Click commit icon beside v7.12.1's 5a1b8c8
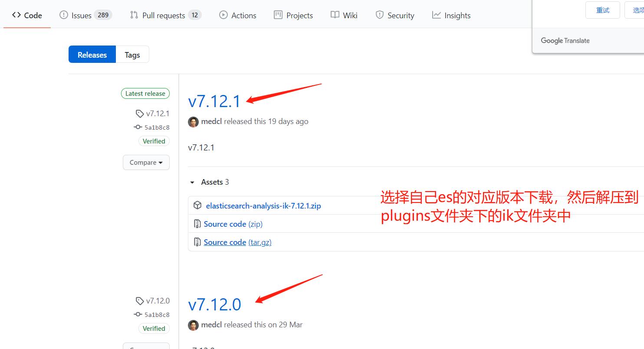Viewport: 644px width, 349px height. [x=138, y=127]
